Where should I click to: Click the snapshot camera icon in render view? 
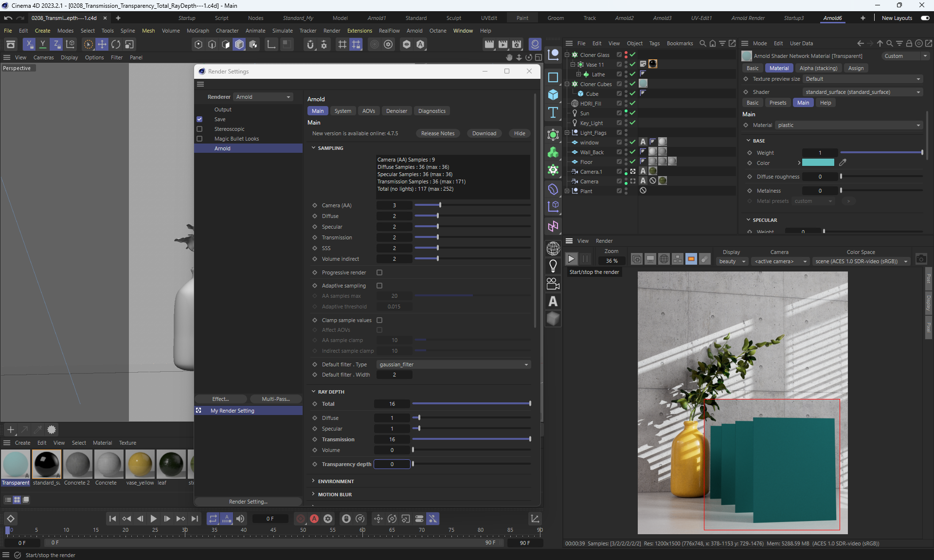pos(921,259)
